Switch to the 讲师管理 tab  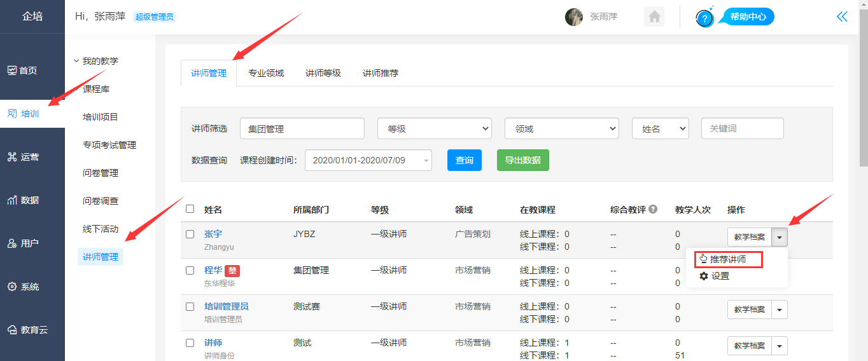[209, 73]
